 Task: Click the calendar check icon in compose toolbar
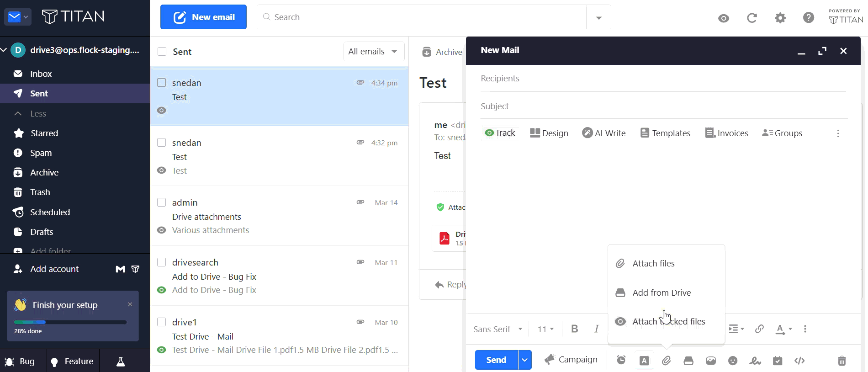tap(778, 361)
